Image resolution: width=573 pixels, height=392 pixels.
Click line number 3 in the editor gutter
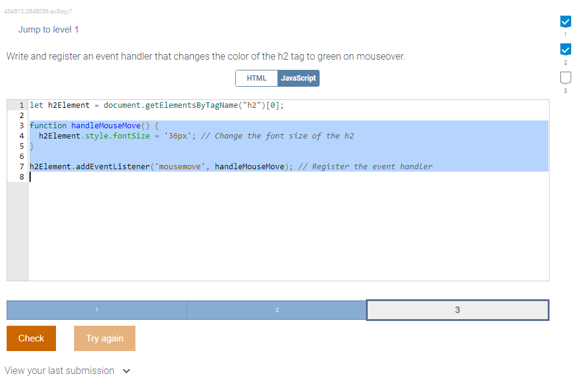pos(21,125)
